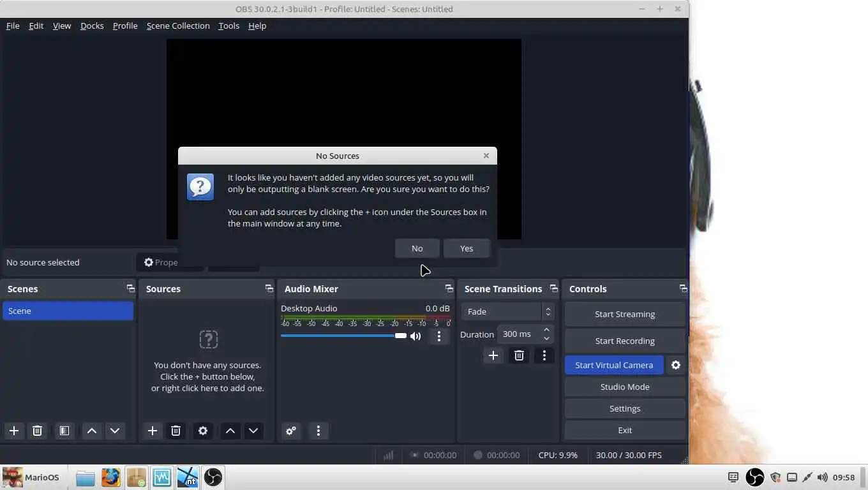Image resolution: width=868 pixels, height=490 pixels.
Task: Click Exit in Controls panel
Action: point(625,430)
